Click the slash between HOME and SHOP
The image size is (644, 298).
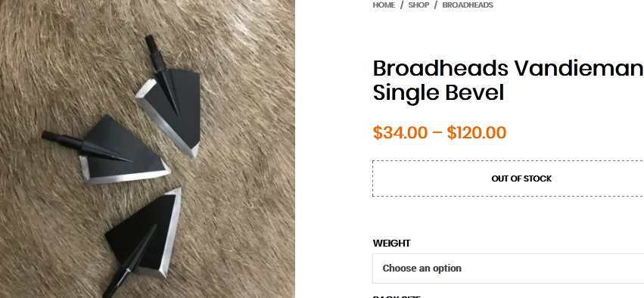(402, 5)
